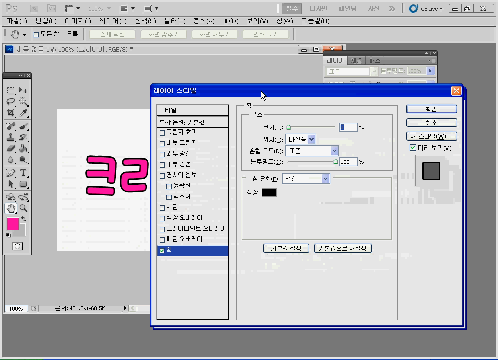
Task: Select the 3D Camera Orbit tool
Action: click(x=23, y=197)
